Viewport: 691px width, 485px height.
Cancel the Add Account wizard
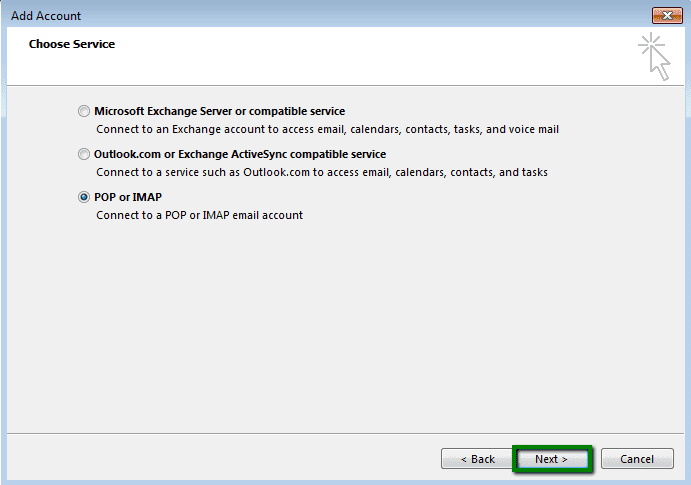(x=637, y=459)
